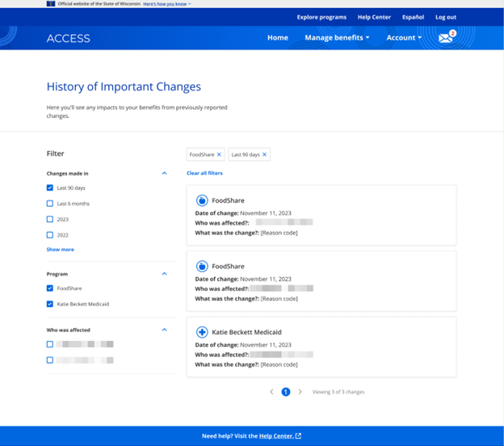
Task: Go to Home in navigation bar
Action: [x=278, y=38]
